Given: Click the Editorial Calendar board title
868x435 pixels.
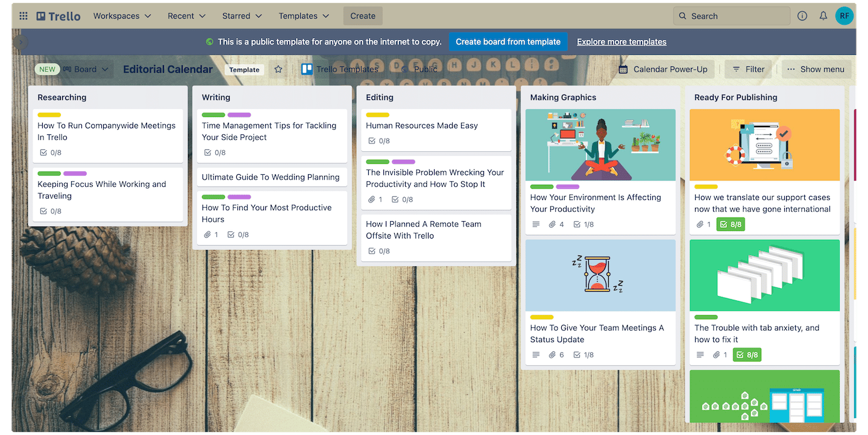Looking at the screenshot, I should click(x=168, y=69).
